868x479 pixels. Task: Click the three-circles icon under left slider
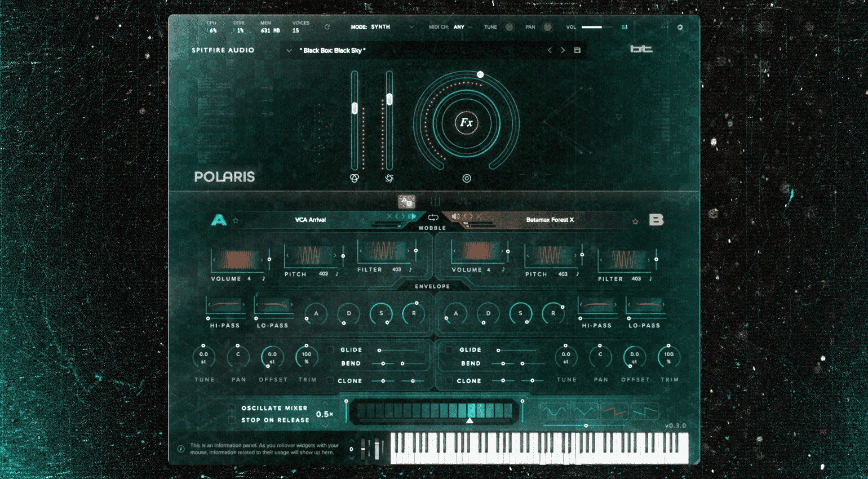355,179
